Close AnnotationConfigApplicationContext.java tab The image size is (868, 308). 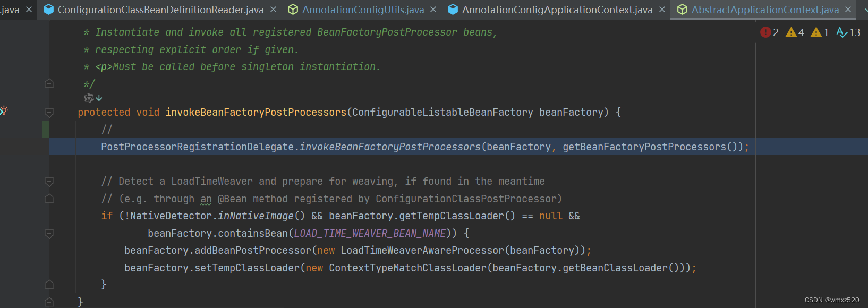[x=662, y=10]
